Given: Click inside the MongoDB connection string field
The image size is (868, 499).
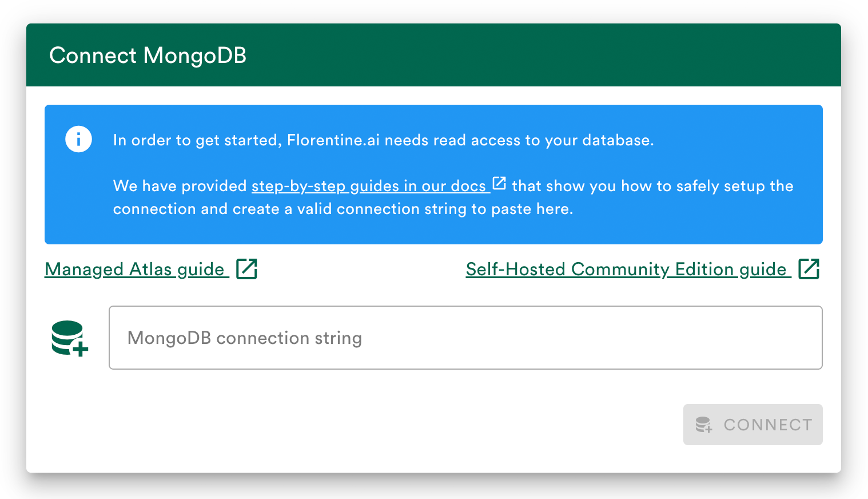Looking at the screenshot, I should point(465,338).
